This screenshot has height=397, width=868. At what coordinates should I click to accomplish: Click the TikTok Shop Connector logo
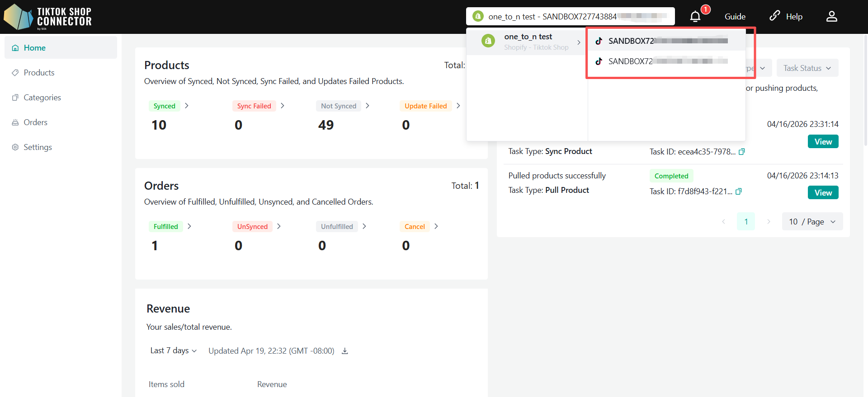tap(48, 17)
